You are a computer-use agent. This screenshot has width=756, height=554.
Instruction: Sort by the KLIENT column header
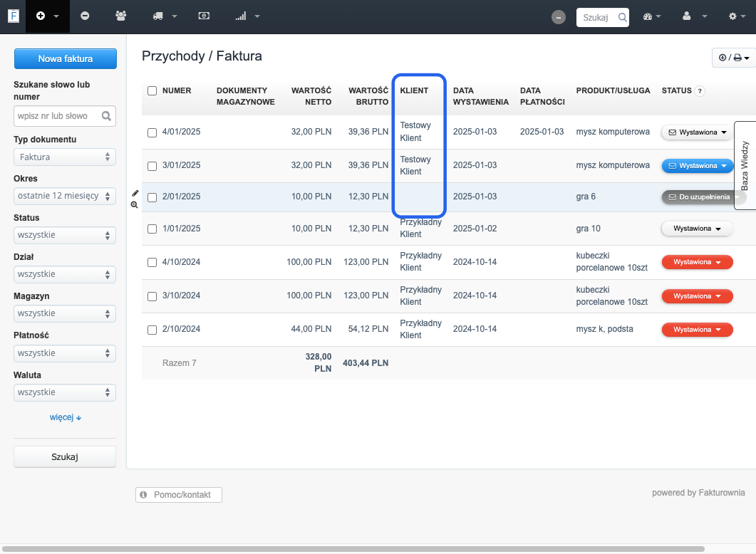(x=414, y=90)
